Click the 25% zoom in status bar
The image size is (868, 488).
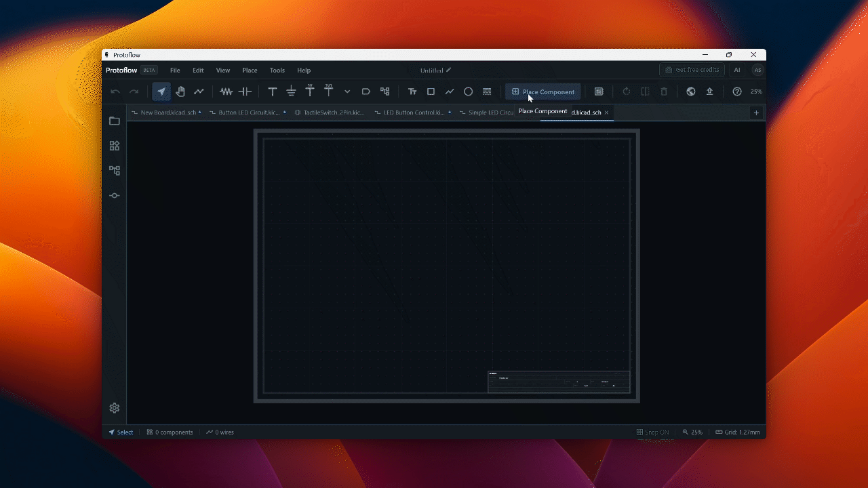click(692, 432)
